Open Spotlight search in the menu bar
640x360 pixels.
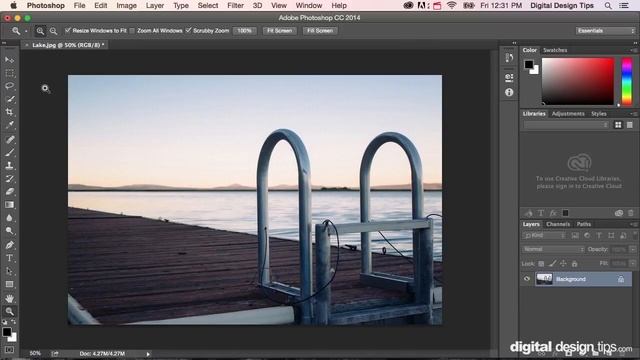608,5
